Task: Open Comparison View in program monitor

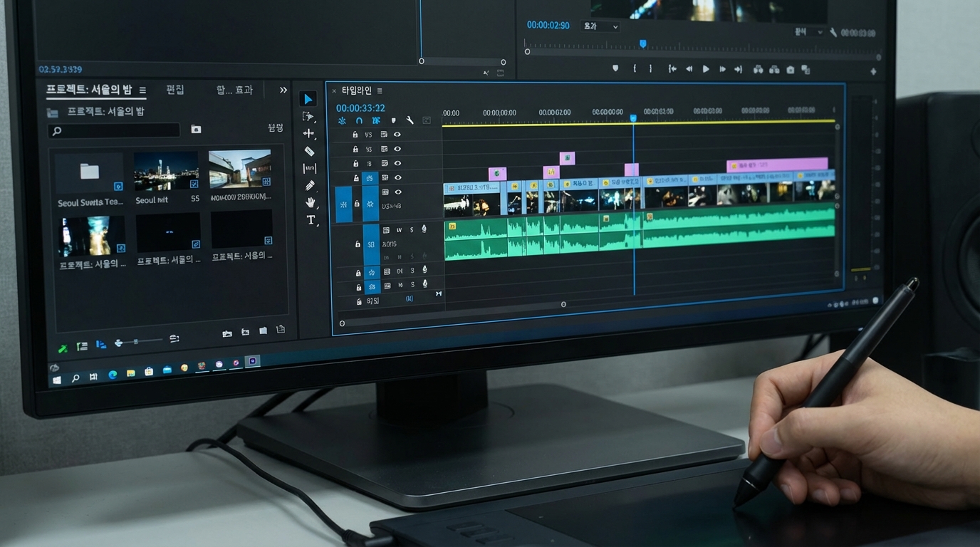Action: [x=806, y=70]
